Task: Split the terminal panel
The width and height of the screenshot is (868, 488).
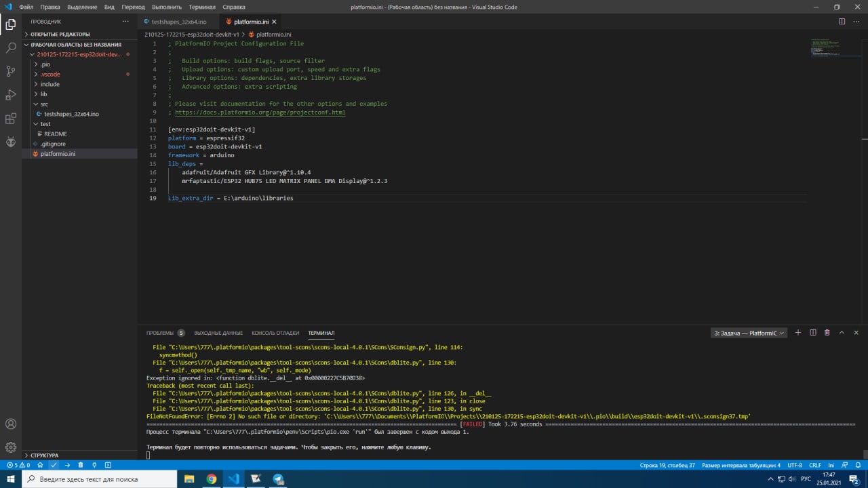Action: coord(812,333)
